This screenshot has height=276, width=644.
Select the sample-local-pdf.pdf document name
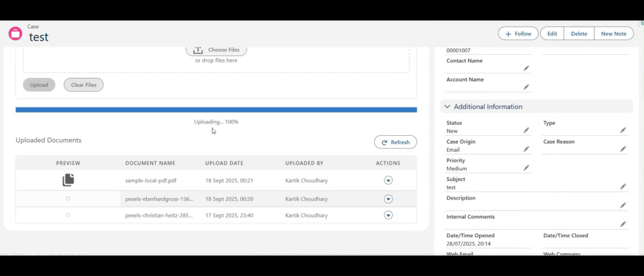151,180
